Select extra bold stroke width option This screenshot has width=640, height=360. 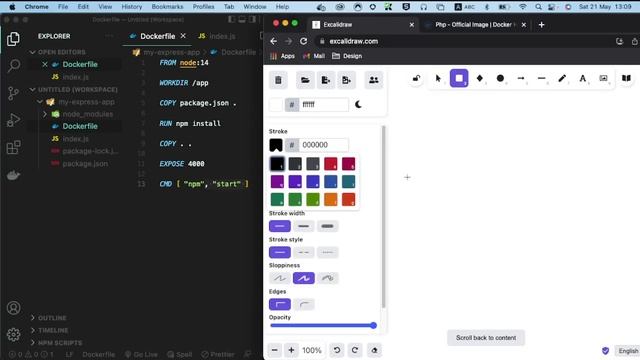click(327, 226)
